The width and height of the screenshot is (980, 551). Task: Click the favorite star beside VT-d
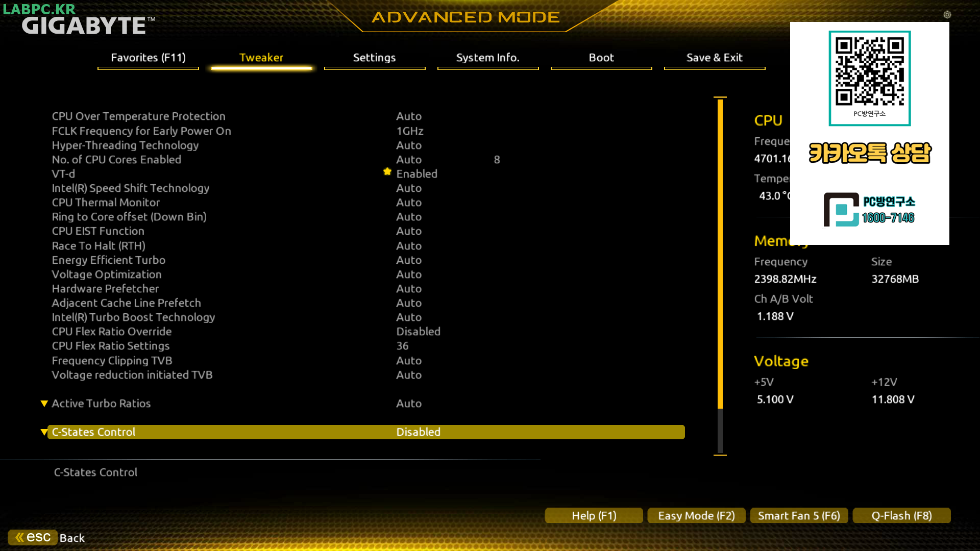pos(387,172)
